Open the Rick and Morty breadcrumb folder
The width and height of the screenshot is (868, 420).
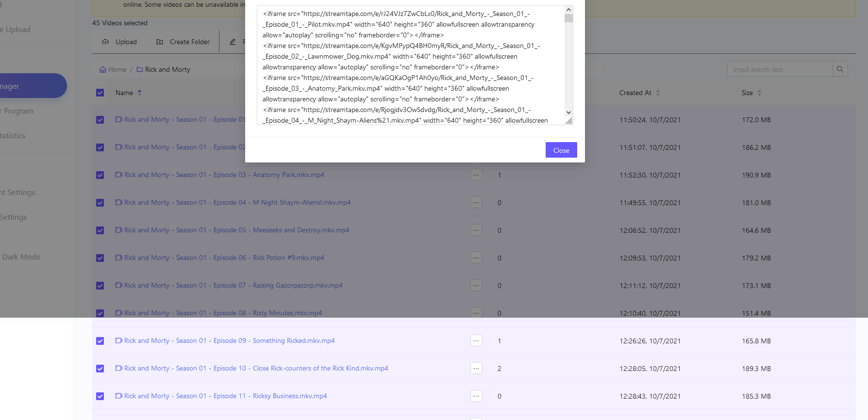164,69
